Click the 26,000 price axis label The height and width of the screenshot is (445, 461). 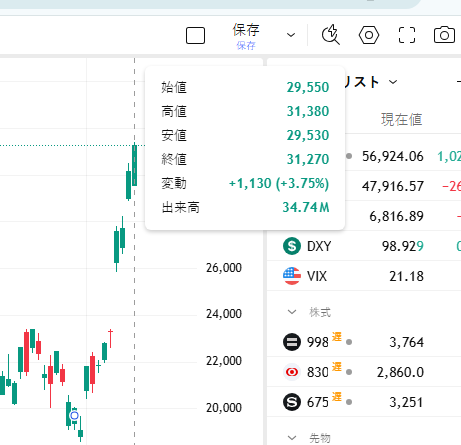[x=224, y=268]
